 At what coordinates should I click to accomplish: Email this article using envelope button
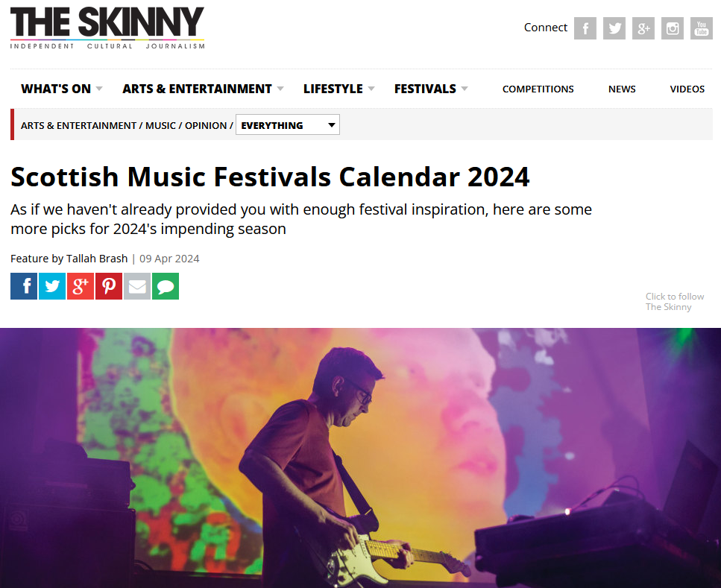137,286
